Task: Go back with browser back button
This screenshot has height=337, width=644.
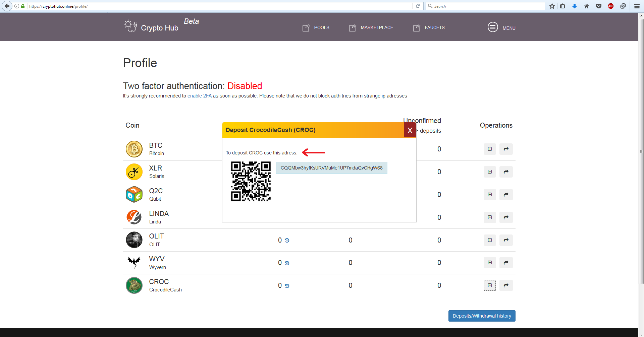Action: pos(7,6)
